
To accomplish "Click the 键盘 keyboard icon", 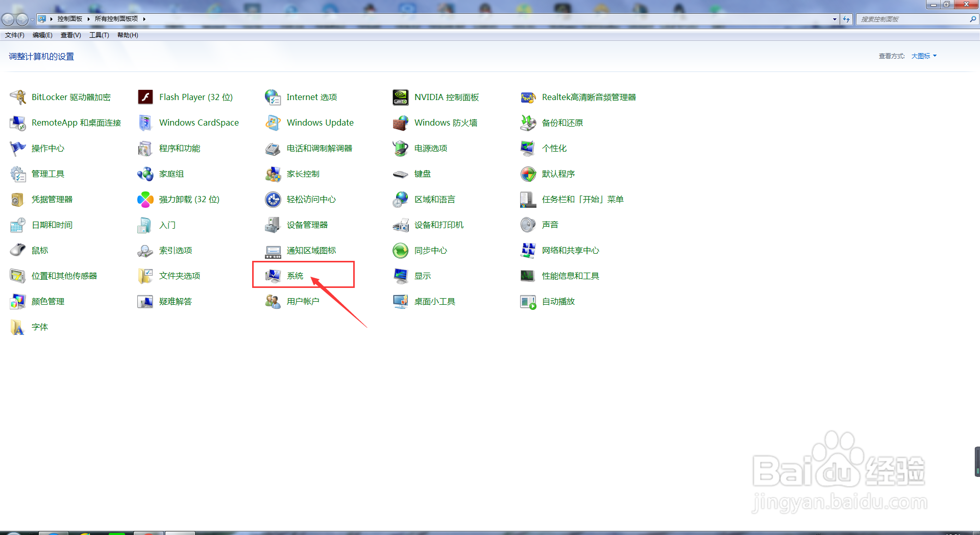I will (x=401, y=174).
